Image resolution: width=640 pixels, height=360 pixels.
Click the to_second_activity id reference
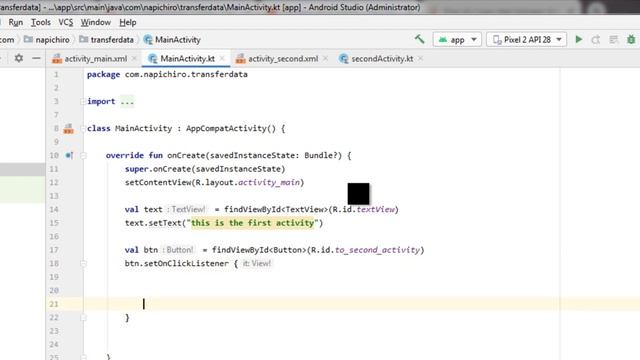point(377,250)
